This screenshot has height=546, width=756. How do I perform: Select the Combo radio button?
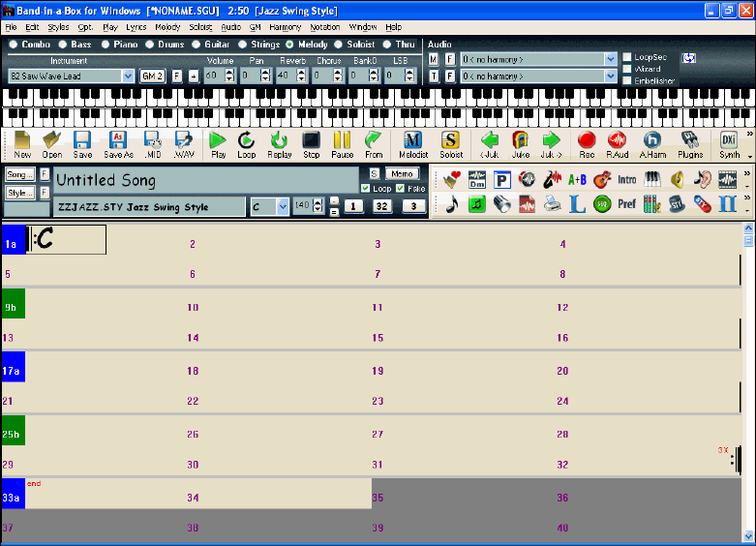click(x=13, y=45)
